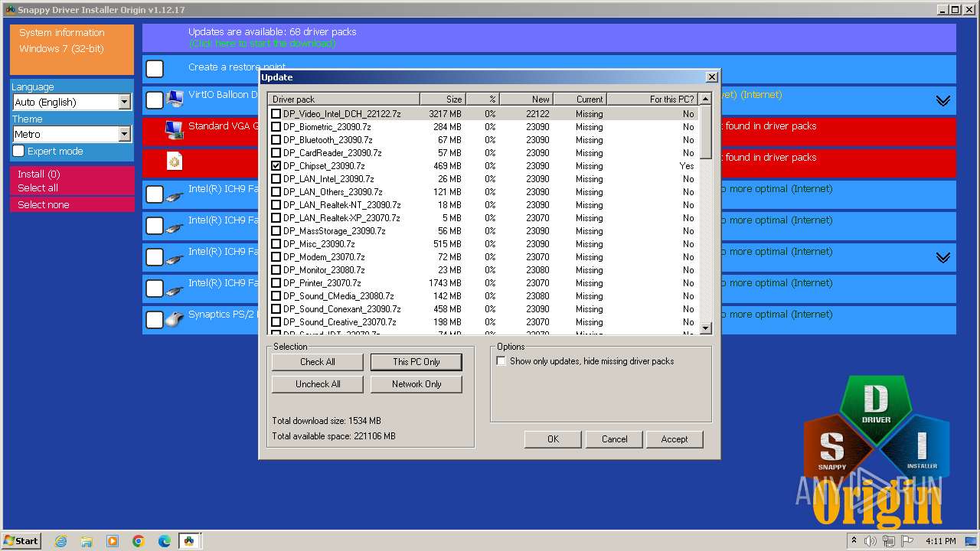
Task: Click driver list scrollbar down arrow
Action: pos(706,328)
